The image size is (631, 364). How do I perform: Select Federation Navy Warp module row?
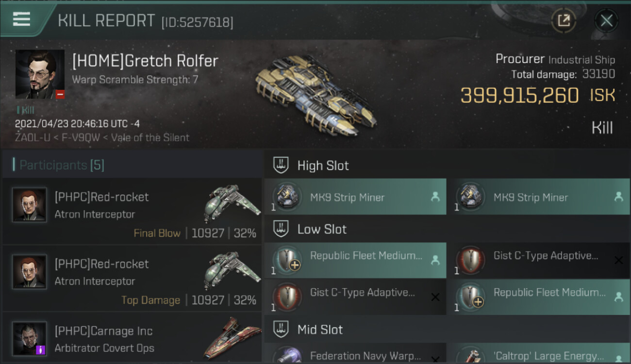355,355
